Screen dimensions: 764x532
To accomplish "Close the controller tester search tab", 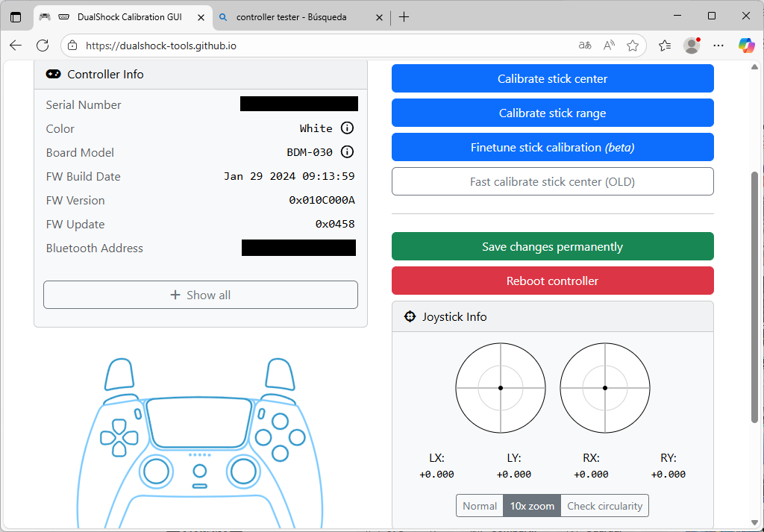I will (380, 18).
